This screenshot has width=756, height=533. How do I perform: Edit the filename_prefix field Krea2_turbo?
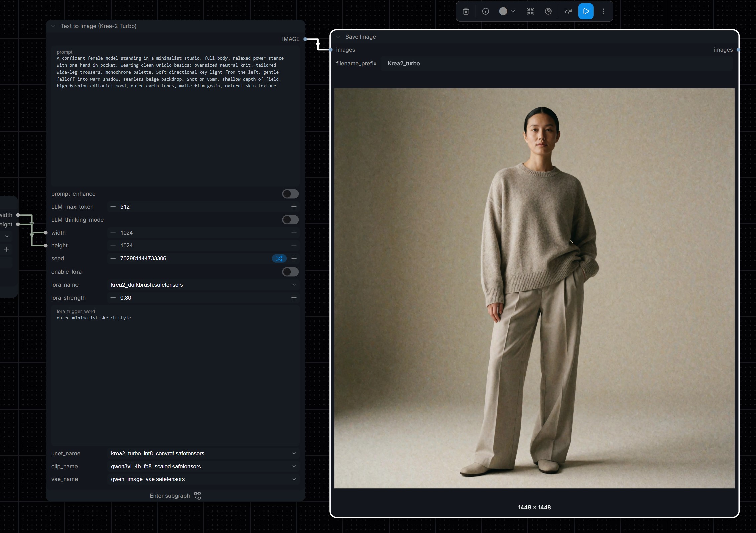pyautogui.click(x=557, y=63)
